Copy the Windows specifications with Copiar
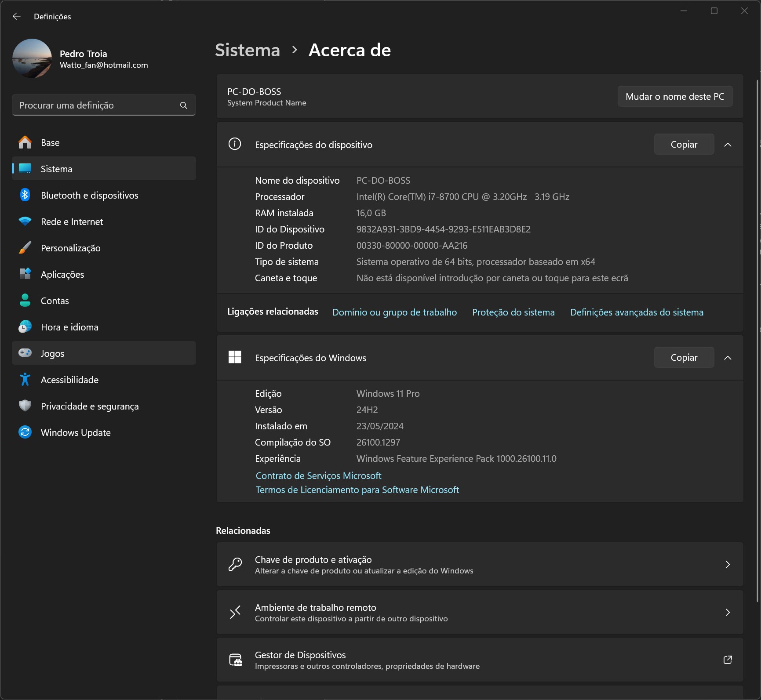 pyautogui.click(x=684, y=358)
